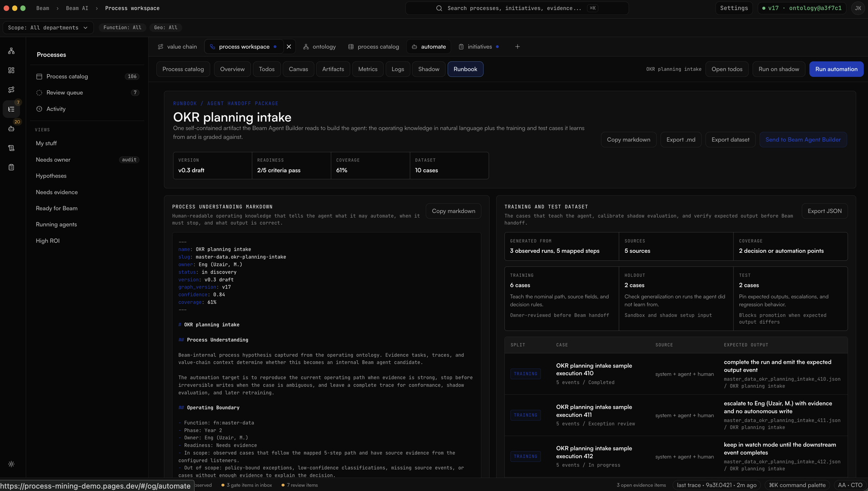Click Process catalog sidebar icon
868x491 pixels.
pyautogui.click(x=39, y=76)
